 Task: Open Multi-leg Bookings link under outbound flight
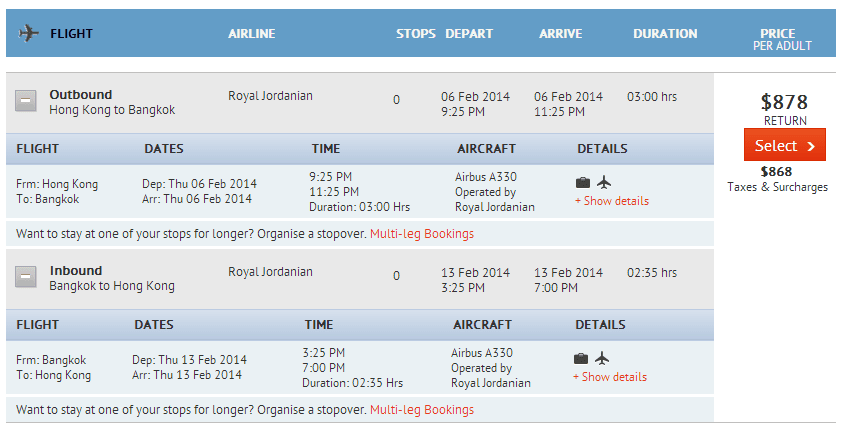[422, 234]
